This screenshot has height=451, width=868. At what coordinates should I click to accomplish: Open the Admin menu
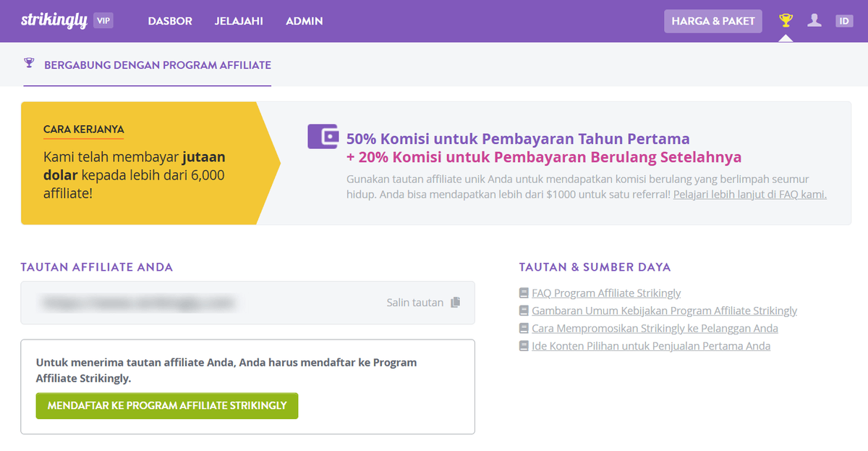coord(305,21)
